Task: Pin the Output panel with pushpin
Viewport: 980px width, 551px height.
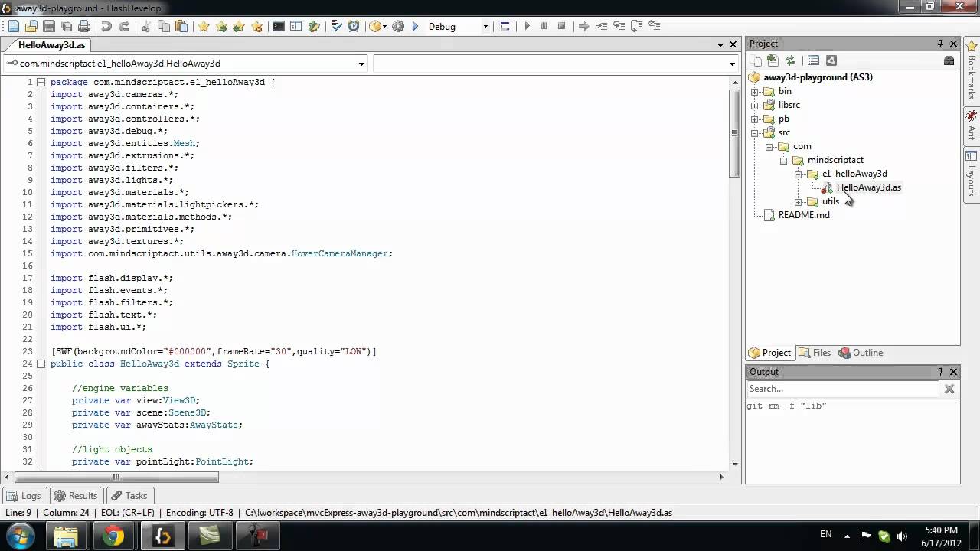Action: point(940,372)
